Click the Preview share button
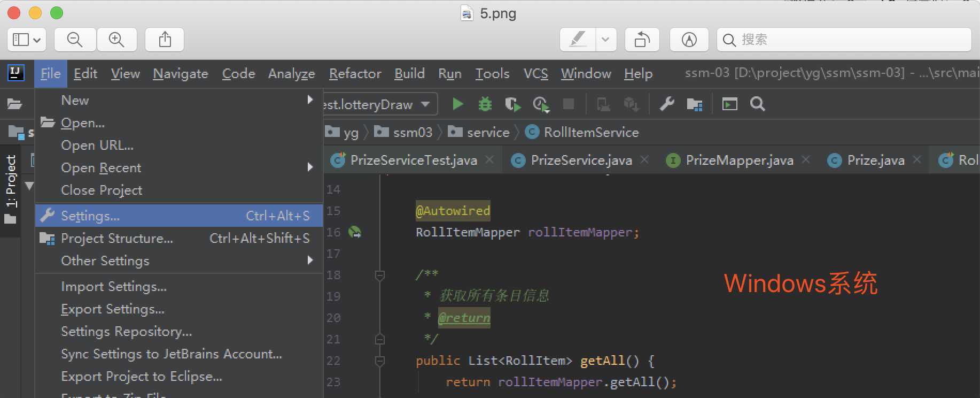The height and width of the screenshot is (398, 980). 165,40
